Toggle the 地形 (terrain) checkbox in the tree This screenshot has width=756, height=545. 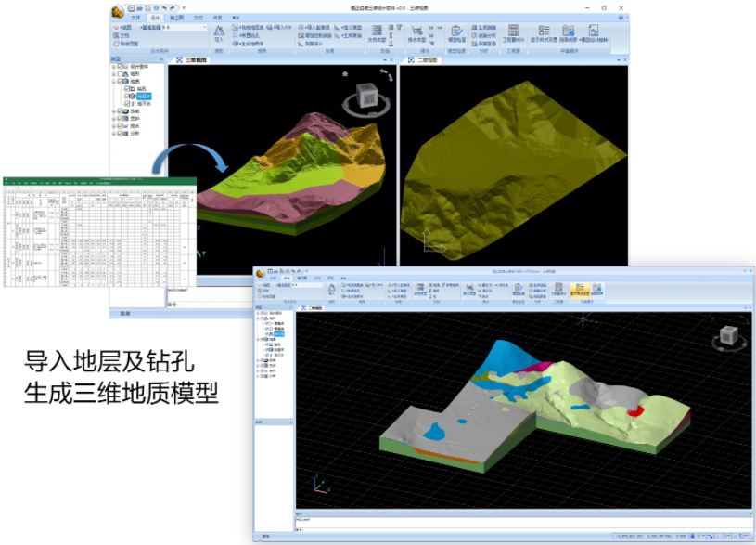click(x=122, y=73)
